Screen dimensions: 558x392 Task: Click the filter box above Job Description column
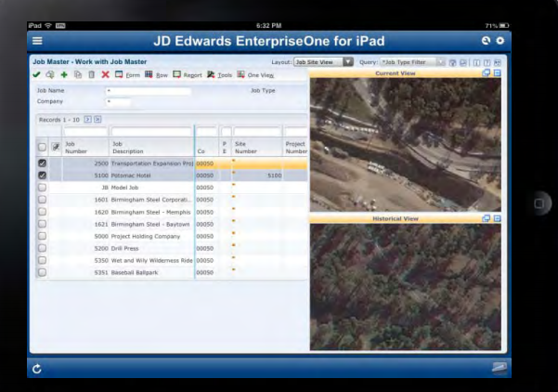151,132
